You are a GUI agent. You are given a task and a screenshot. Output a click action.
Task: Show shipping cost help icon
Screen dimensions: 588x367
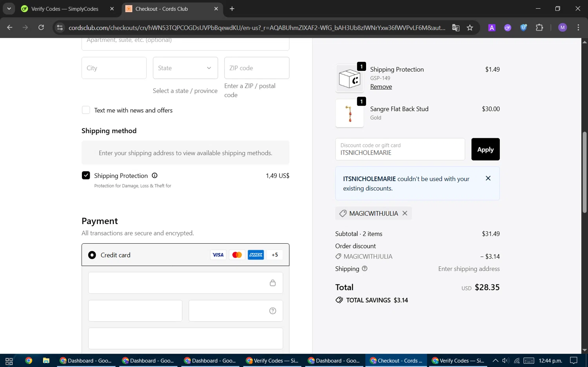tap(365, 269)
